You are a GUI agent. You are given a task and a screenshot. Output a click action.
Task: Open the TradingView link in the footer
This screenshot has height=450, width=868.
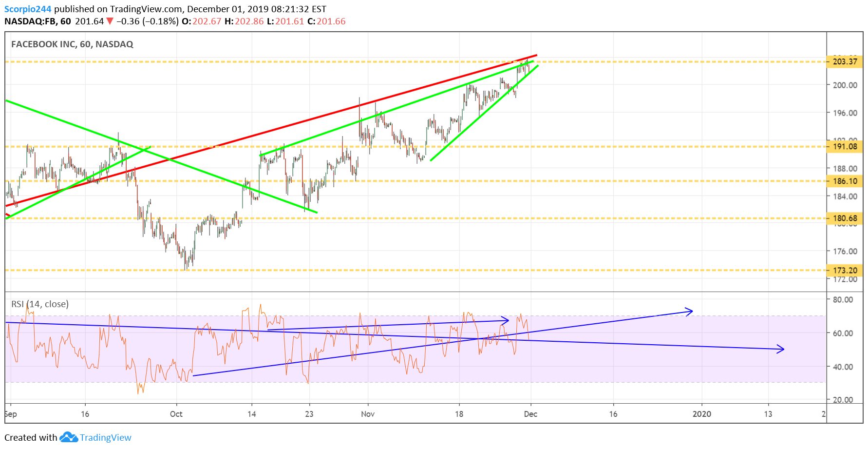[x=106, y=437]
